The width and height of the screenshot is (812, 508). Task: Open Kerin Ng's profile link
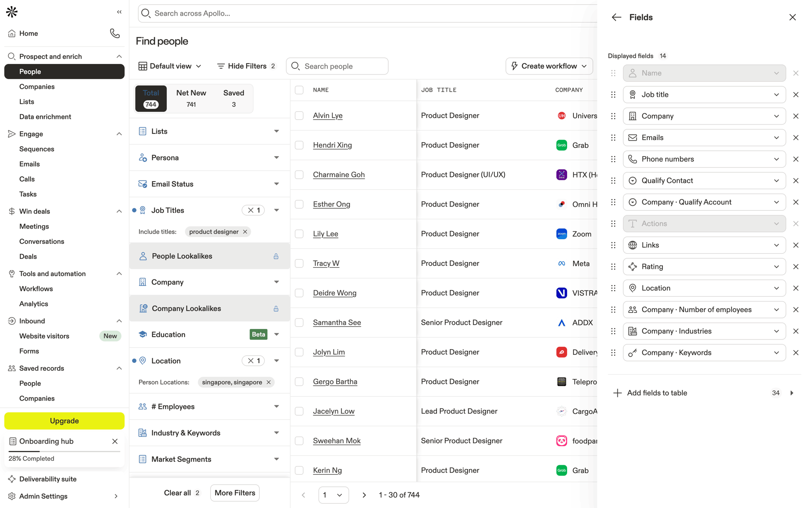pyautogui.click(x=327, y=470)
